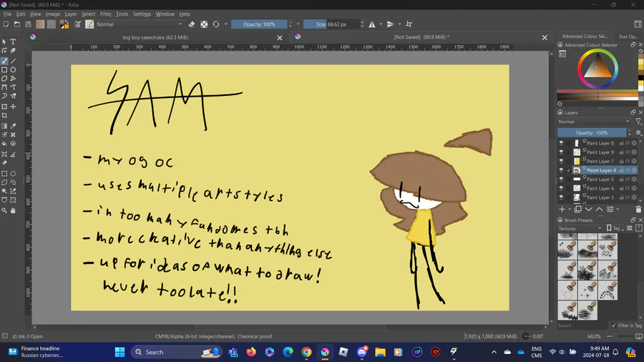
Task: Expand the Textures brush tag dropdown
Action: coord(580,228)
